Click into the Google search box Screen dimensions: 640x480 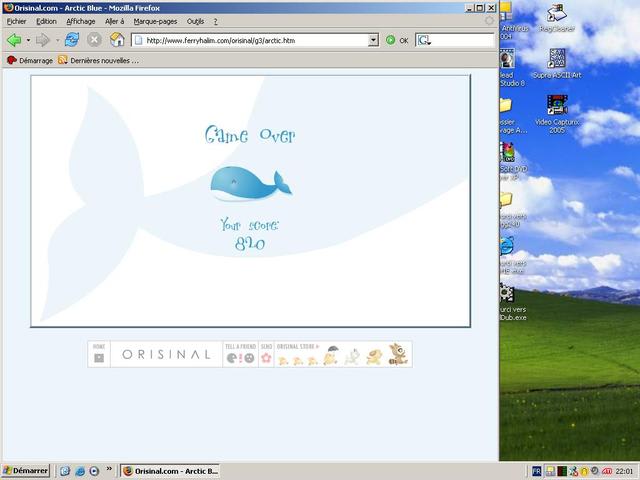click(x=462, y=40)
